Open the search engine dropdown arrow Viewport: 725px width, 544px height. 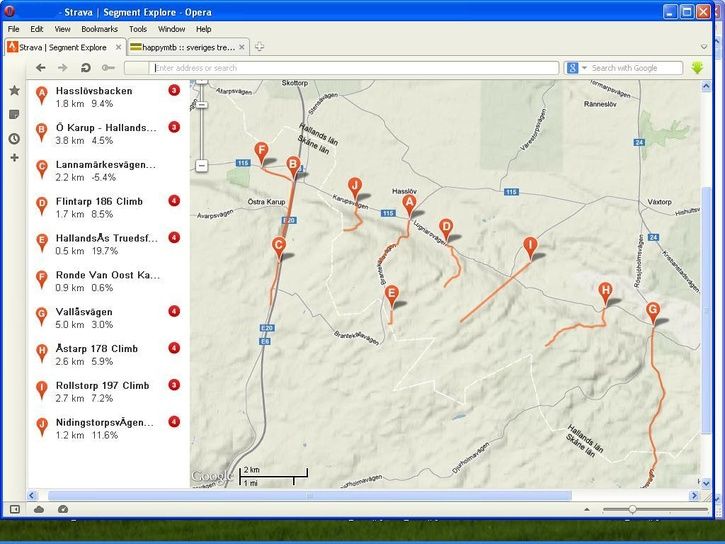pos(584,68)
